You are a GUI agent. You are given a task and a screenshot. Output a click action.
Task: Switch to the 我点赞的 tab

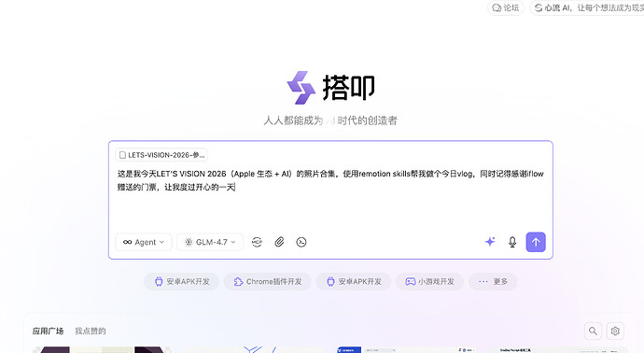(x=91, y=331)
